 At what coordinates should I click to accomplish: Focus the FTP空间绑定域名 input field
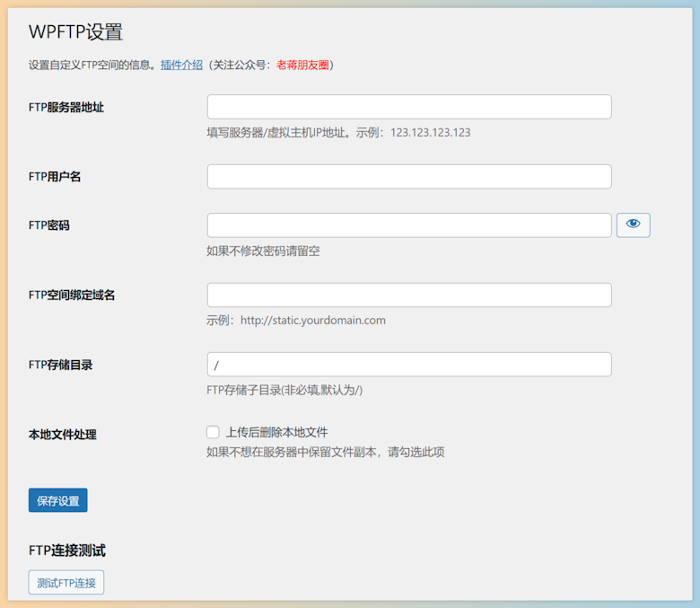coord(409,295)
